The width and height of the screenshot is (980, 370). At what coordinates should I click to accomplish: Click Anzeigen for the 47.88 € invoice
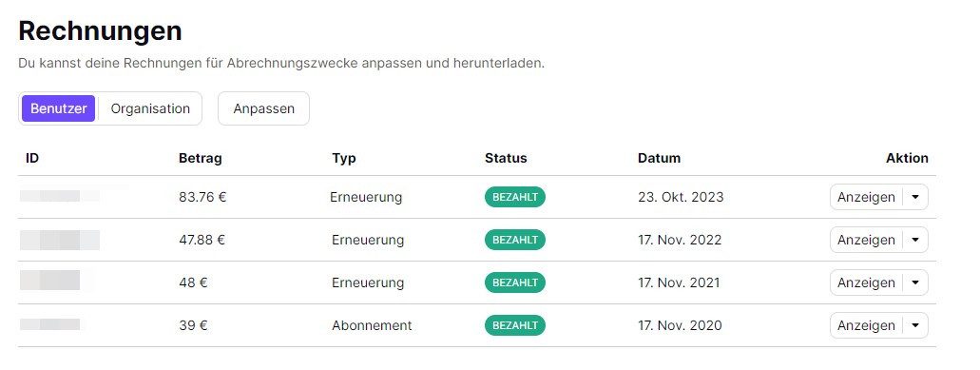866,240
